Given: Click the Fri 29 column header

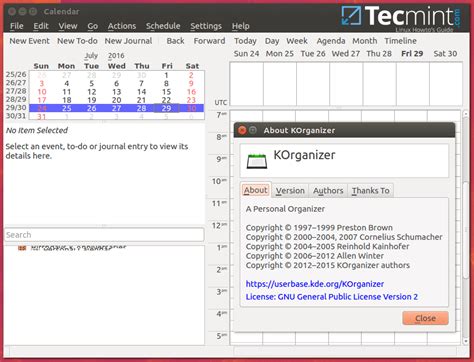Looking at the screenshot, I should tap(412, 54).
